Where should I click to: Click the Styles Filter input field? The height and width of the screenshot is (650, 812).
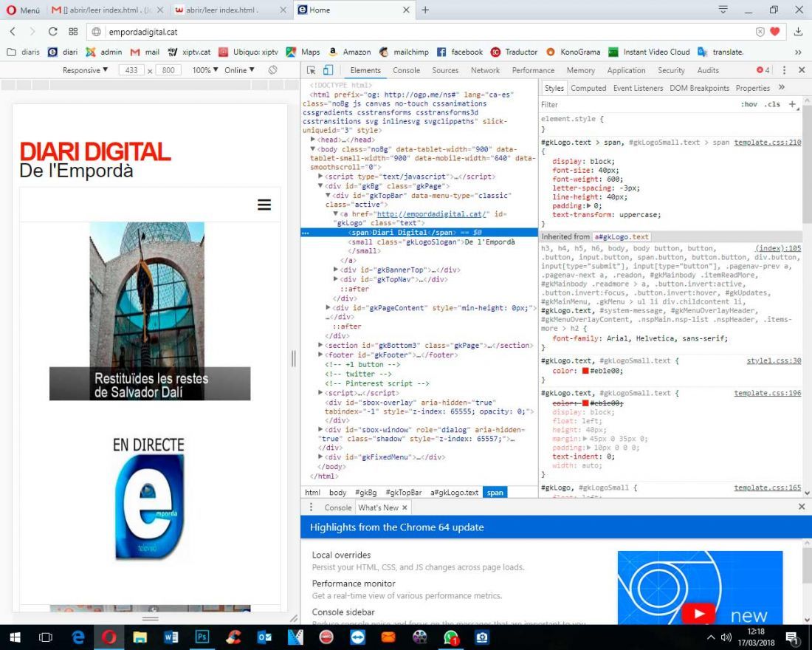[x=637, y=104]
